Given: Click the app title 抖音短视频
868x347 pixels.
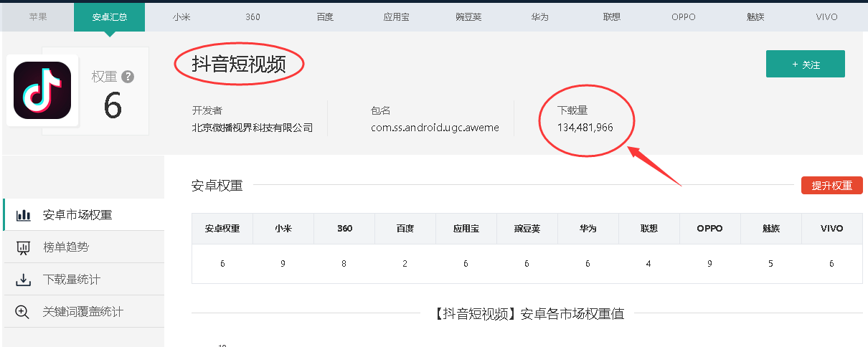Looking at the screenshot, I should click(x=239, y=64).
